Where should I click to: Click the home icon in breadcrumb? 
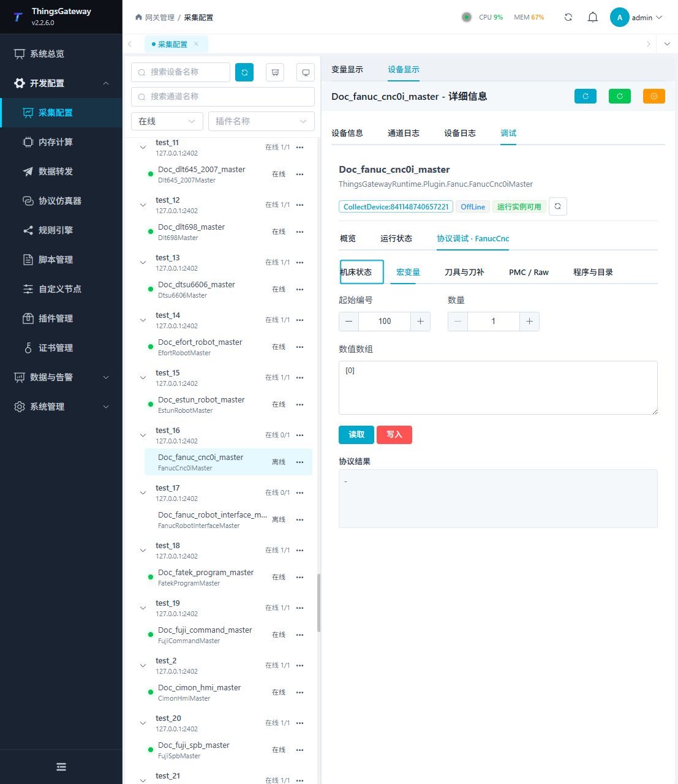coord(138,17)
